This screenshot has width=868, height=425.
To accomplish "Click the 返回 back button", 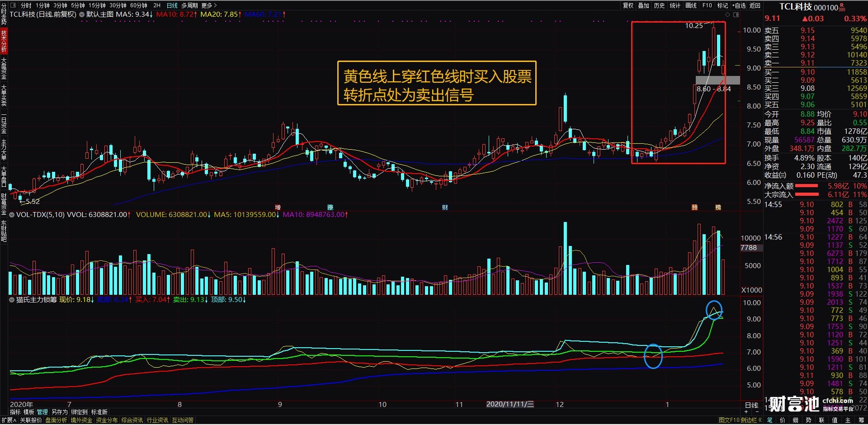I will 755,5.
